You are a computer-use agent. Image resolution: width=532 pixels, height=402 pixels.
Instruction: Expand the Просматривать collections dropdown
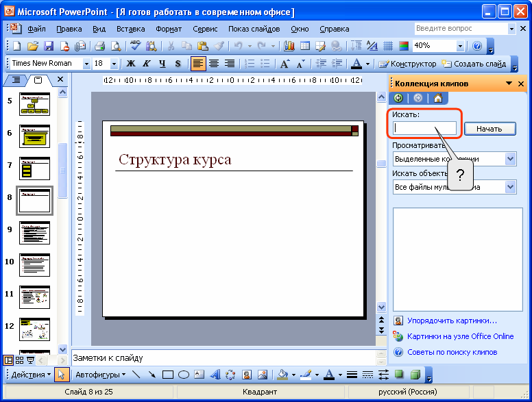click(x=511, y=159)
